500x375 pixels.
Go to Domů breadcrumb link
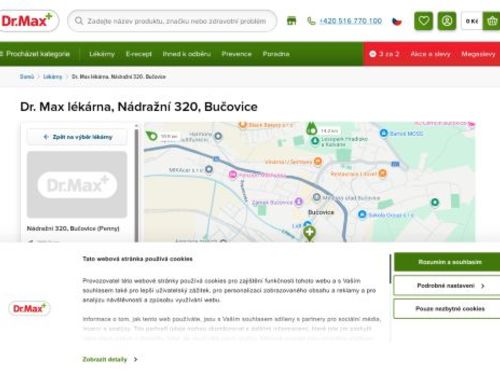(x=27, y=77)
